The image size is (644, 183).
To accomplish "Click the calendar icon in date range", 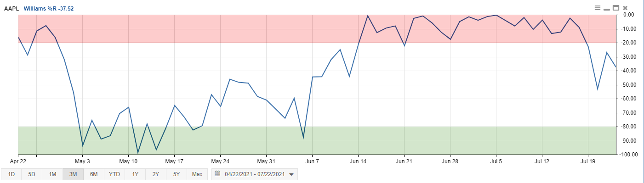I will (x=218, y=174).
